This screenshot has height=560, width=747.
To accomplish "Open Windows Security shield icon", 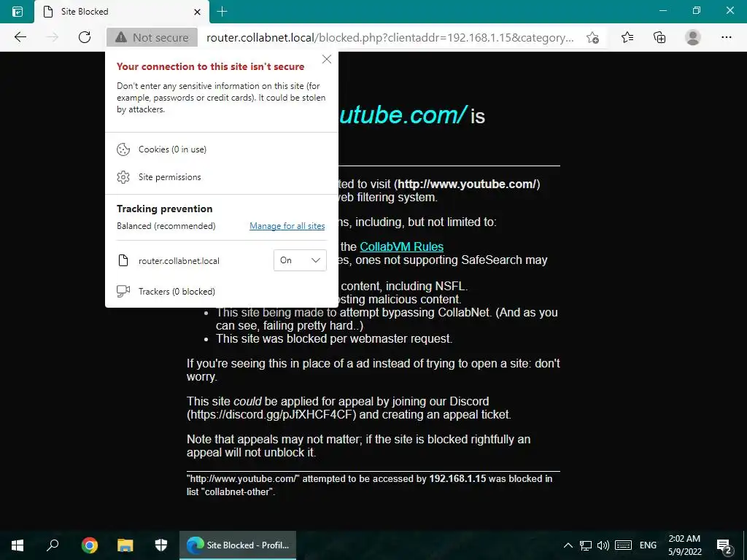I will (161, 545).
